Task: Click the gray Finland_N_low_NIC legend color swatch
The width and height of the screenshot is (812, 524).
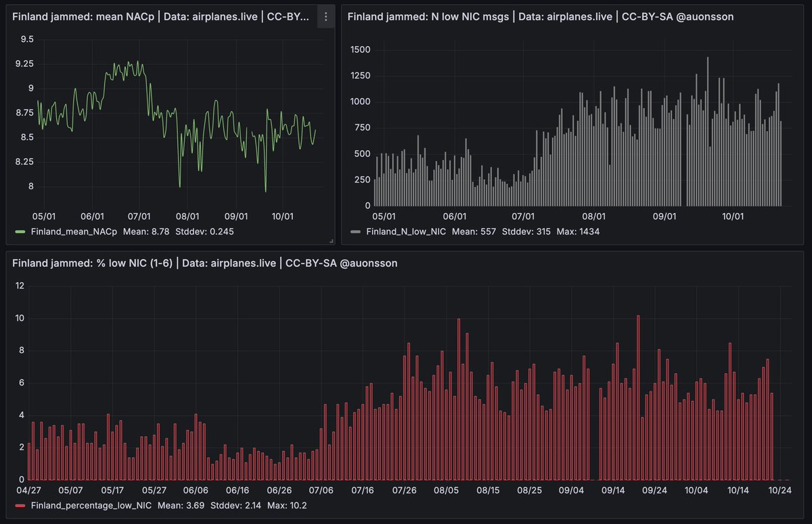Action: click(x=355, y=231)
